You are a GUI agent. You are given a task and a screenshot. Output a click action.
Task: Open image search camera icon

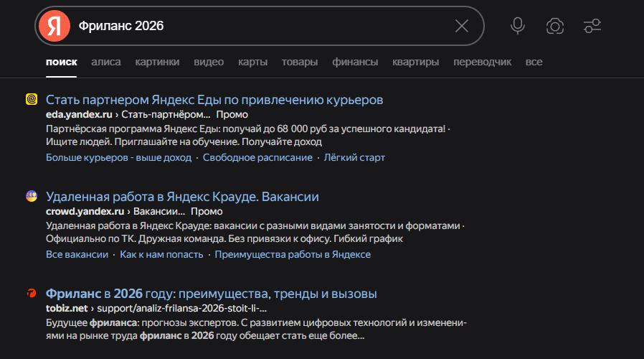point(554,26)
